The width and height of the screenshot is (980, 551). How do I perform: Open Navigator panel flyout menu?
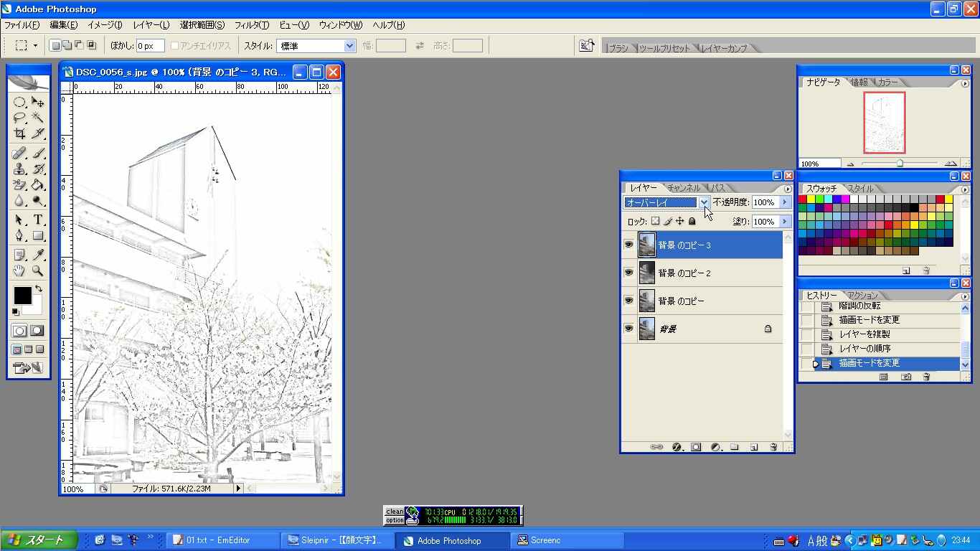click(965, 83)
